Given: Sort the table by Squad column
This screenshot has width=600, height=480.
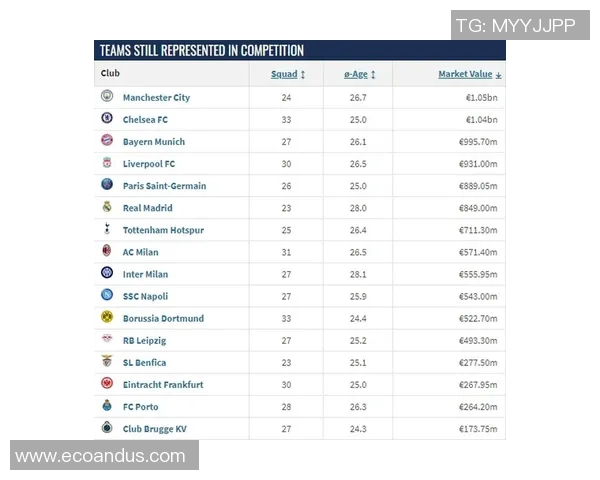Looking at the screenshot, I should point(288,74).
